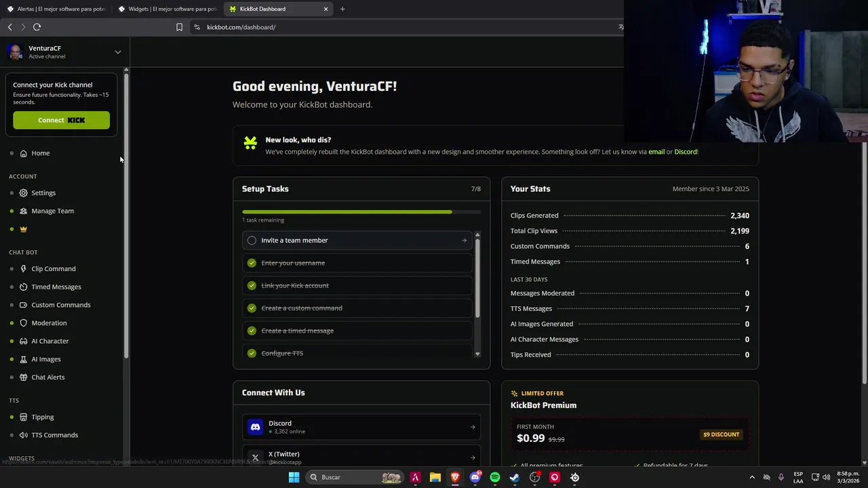The image size is (868, 488).
Task: Click Windows taskbar search box
Action: click(x=355, y=477)
